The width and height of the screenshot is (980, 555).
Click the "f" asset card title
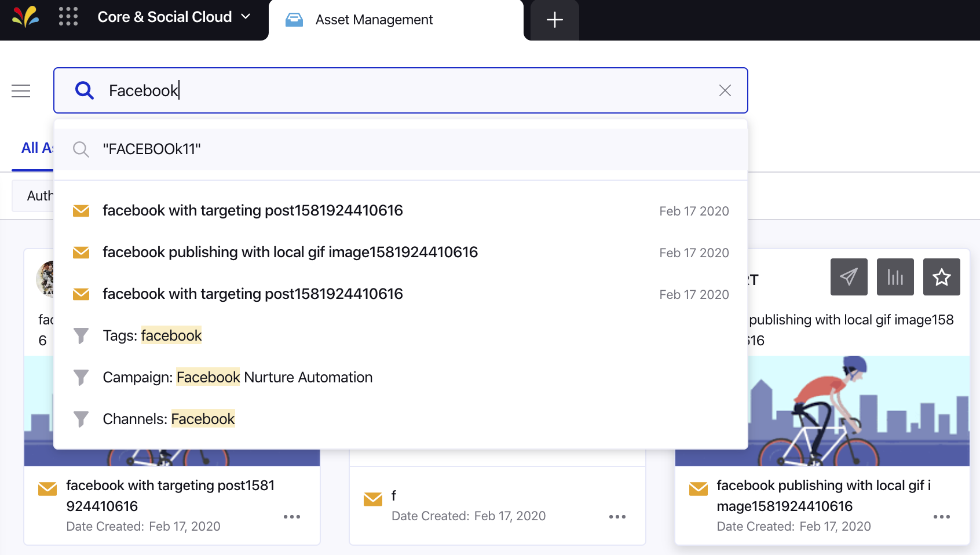click(394, 496)
